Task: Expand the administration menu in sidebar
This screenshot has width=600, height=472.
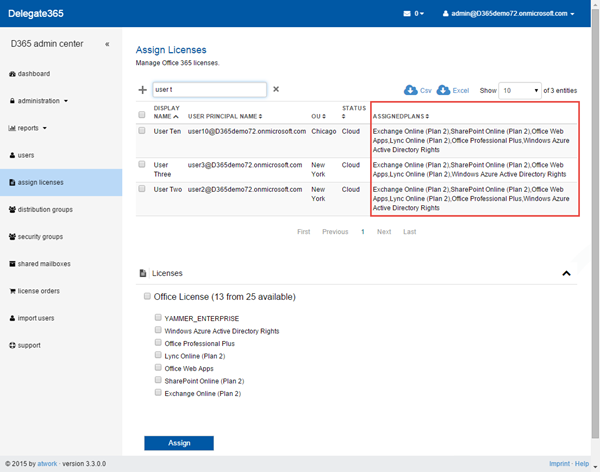Action: (40, 101)
